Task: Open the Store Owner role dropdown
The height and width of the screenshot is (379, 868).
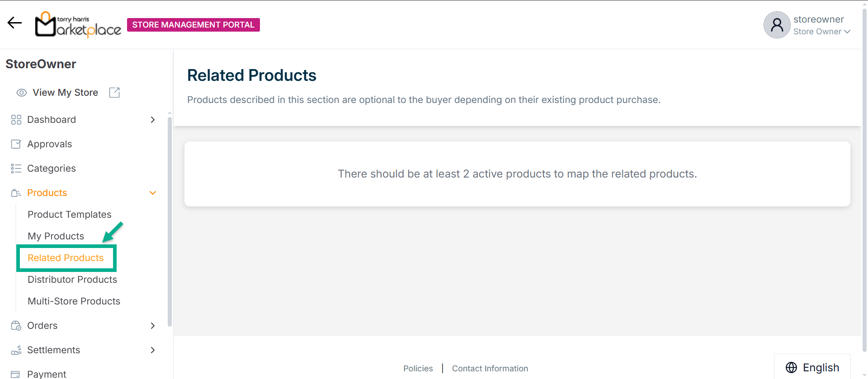Action: 821,32
